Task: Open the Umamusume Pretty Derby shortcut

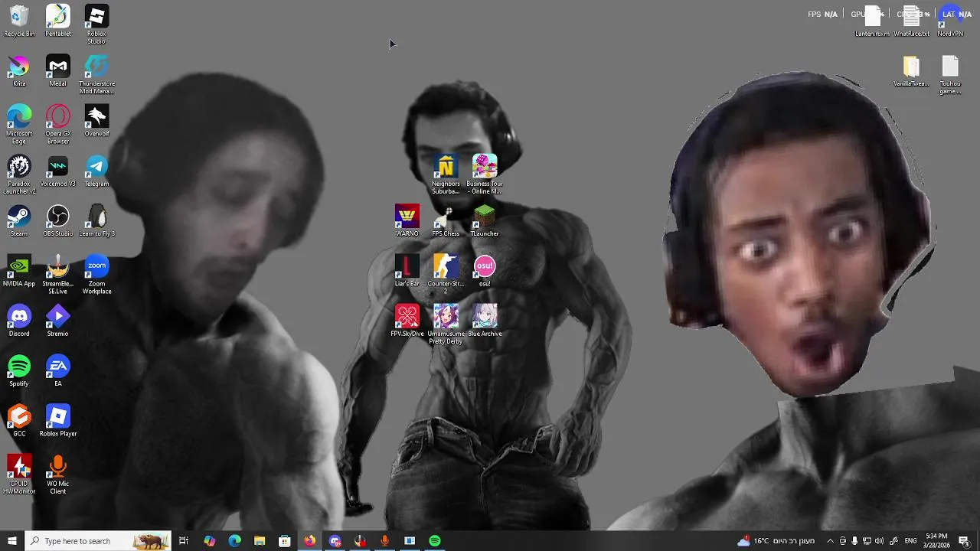Action: (x=446, y=324)
